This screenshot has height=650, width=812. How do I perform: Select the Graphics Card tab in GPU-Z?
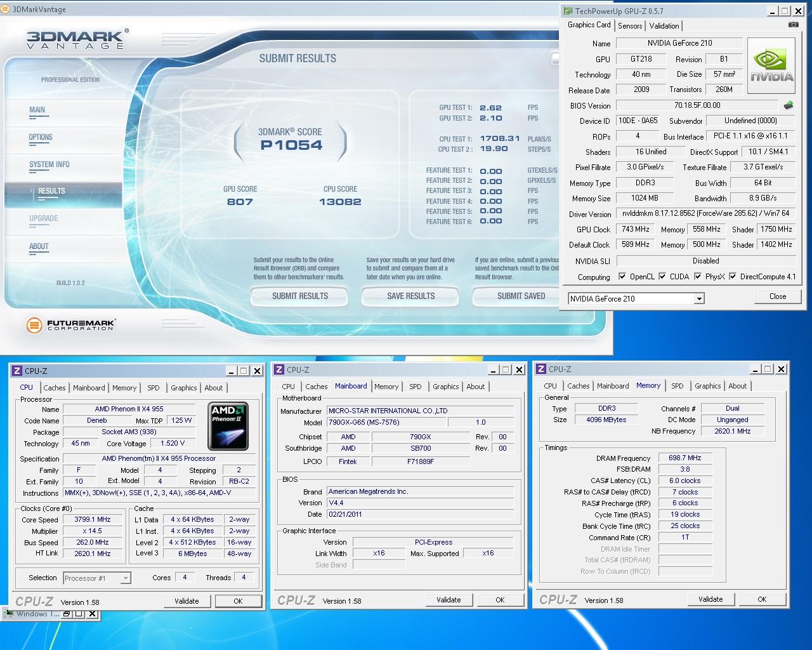589,25
